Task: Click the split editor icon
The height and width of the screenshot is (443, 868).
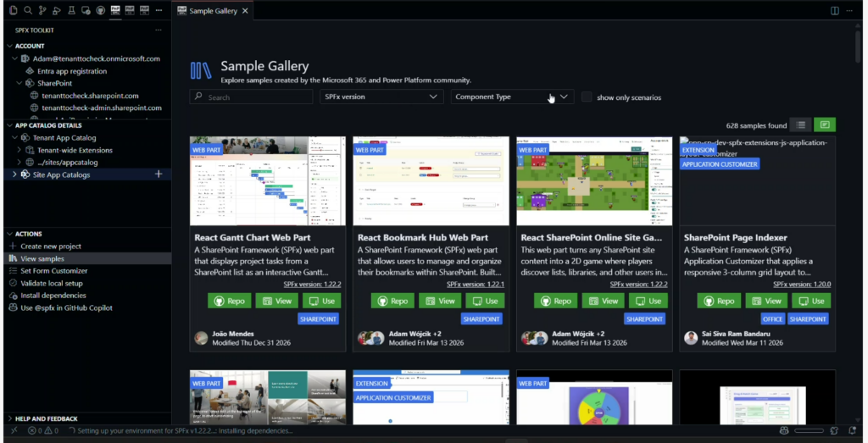Action: coord(834,11)
